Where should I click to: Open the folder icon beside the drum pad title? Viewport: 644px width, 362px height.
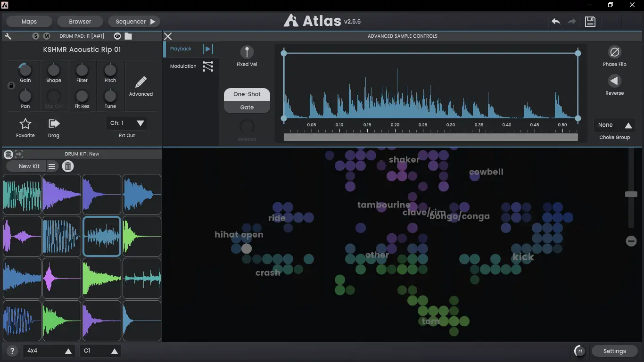click(x=128, y=36)
